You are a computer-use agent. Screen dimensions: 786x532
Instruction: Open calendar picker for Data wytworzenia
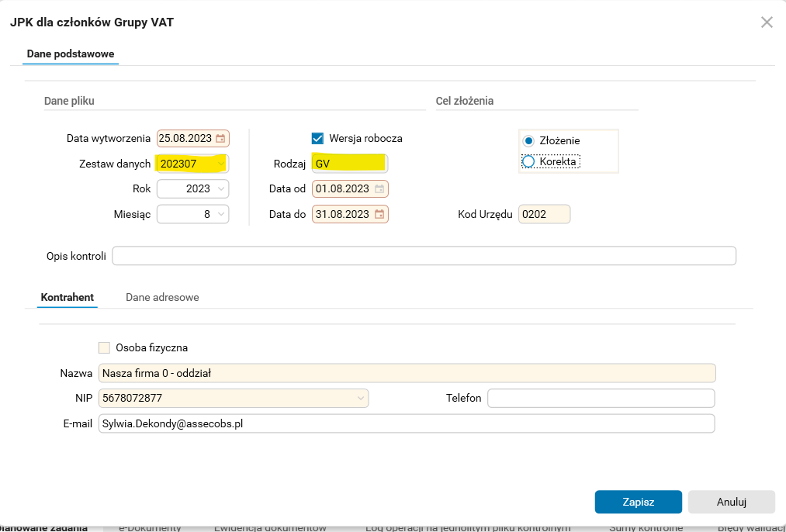[221, 139]
